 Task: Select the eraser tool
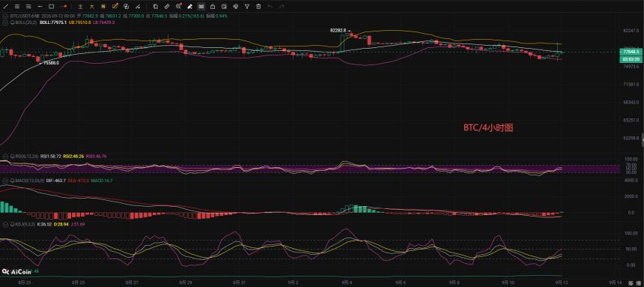pos(189,7)
